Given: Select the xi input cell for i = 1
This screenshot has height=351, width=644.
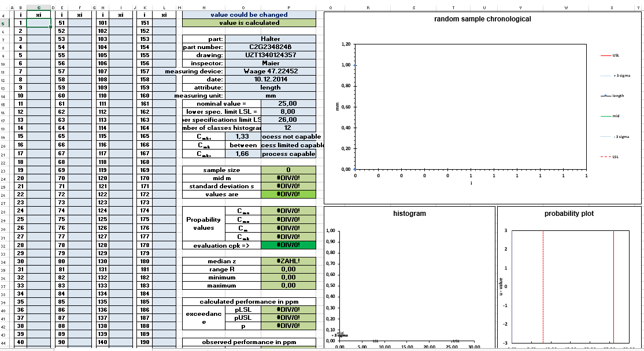Looking at the screenshot, I should [39, 23].
